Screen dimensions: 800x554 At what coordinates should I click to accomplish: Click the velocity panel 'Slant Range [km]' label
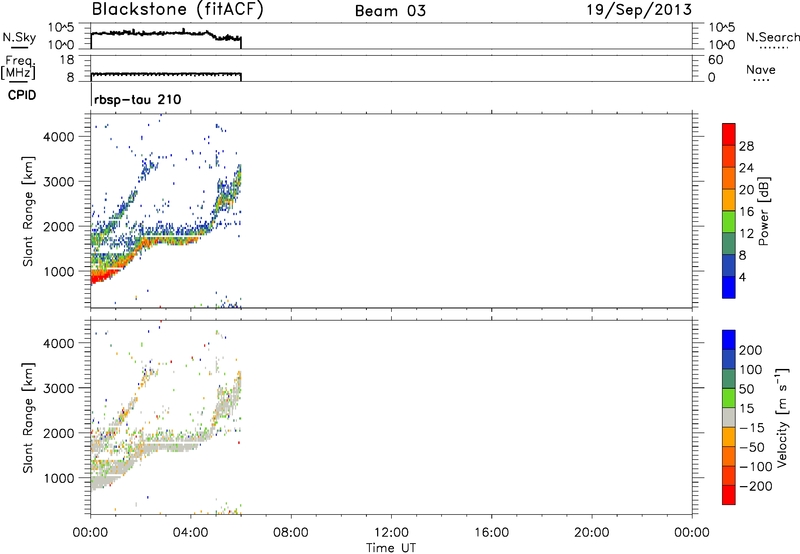pyautogui.click(x=28, y=417)
